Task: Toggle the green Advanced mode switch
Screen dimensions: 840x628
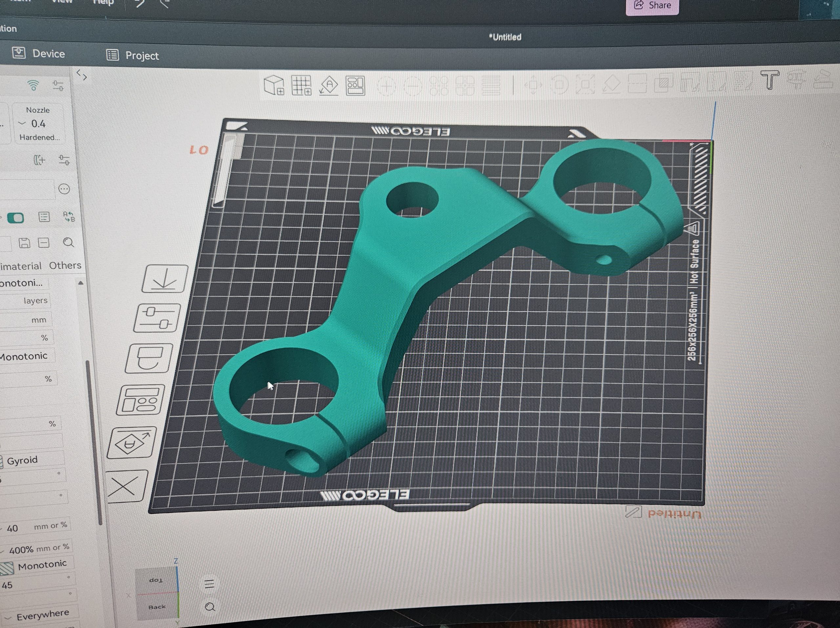Action: [x=15, y=218]
